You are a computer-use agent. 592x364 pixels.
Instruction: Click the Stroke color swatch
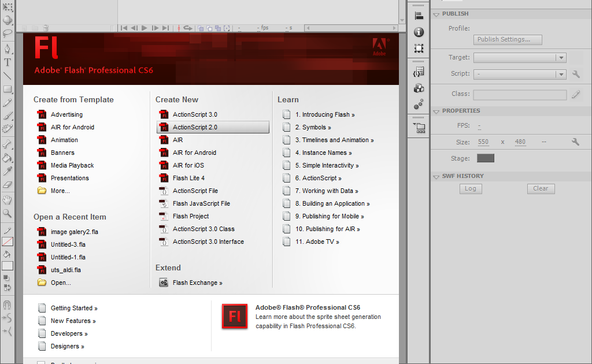click(x=8, y=242)
